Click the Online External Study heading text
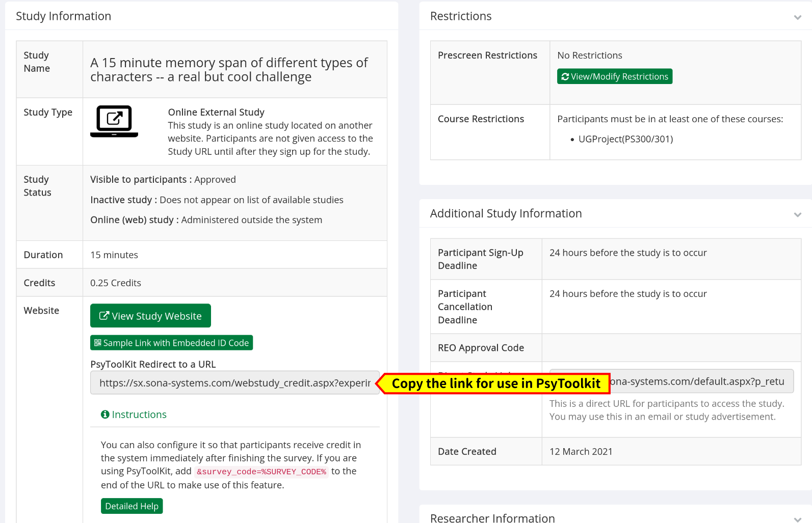This screenshot has height=523, width=812. [x=216, y=112]
